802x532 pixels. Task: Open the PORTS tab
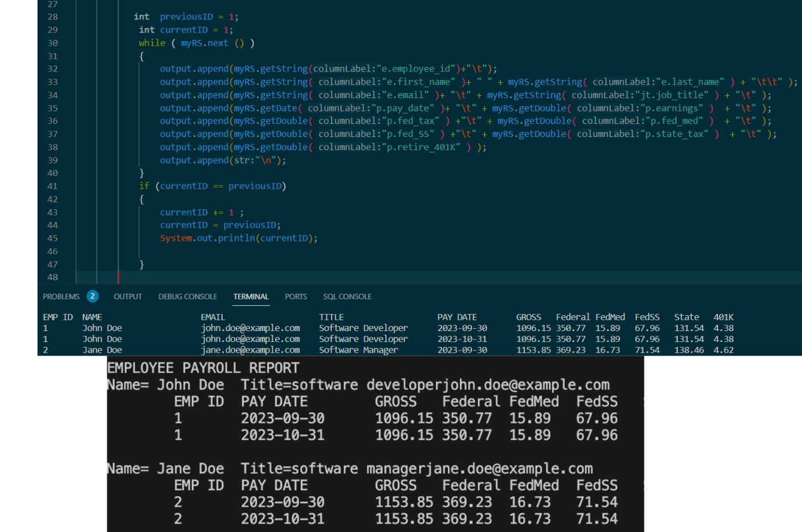coord(296,296)
